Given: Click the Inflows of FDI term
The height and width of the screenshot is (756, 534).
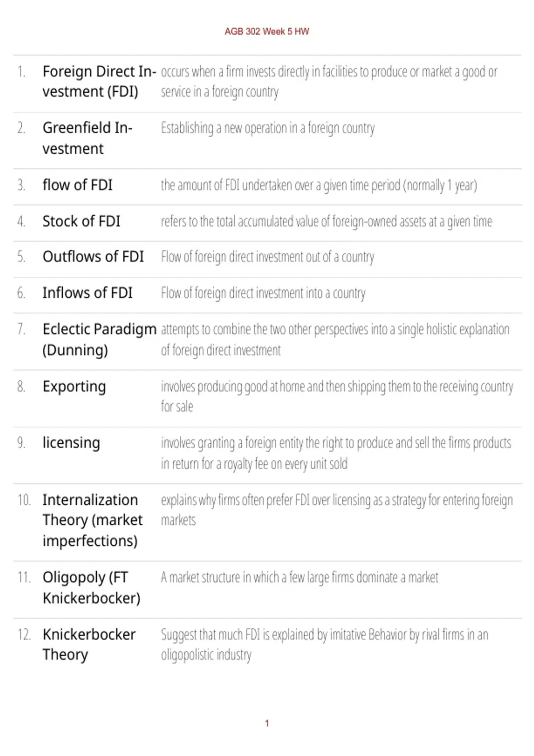Looking at the screenshot, I should [x=88, y=293].
